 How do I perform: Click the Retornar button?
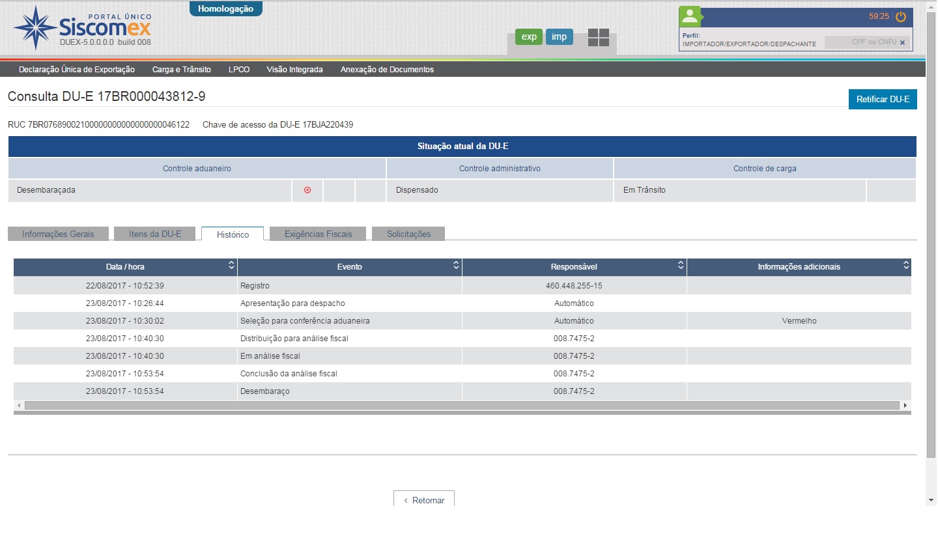[424, 500]
